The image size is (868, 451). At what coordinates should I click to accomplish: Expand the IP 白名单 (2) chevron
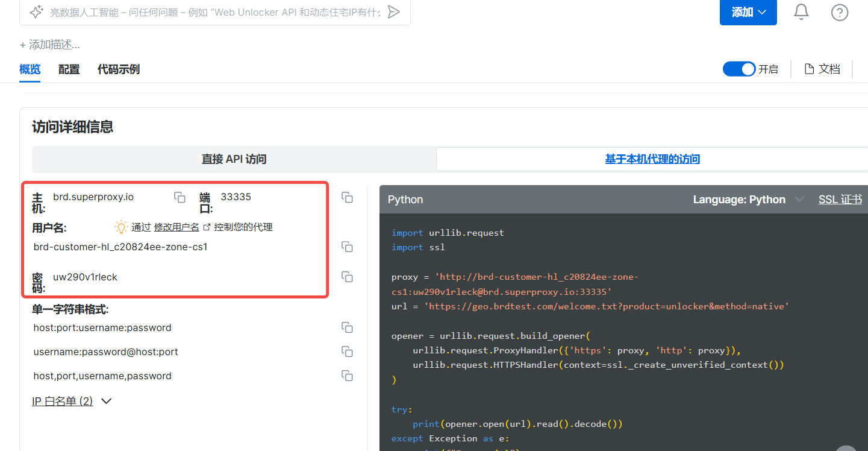pyautogui.click(x=106, y=402)
